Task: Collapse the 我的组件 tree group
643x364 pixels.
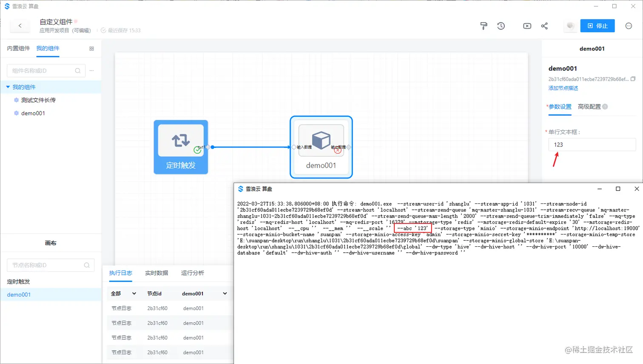Action: click(x=8, y=87)
